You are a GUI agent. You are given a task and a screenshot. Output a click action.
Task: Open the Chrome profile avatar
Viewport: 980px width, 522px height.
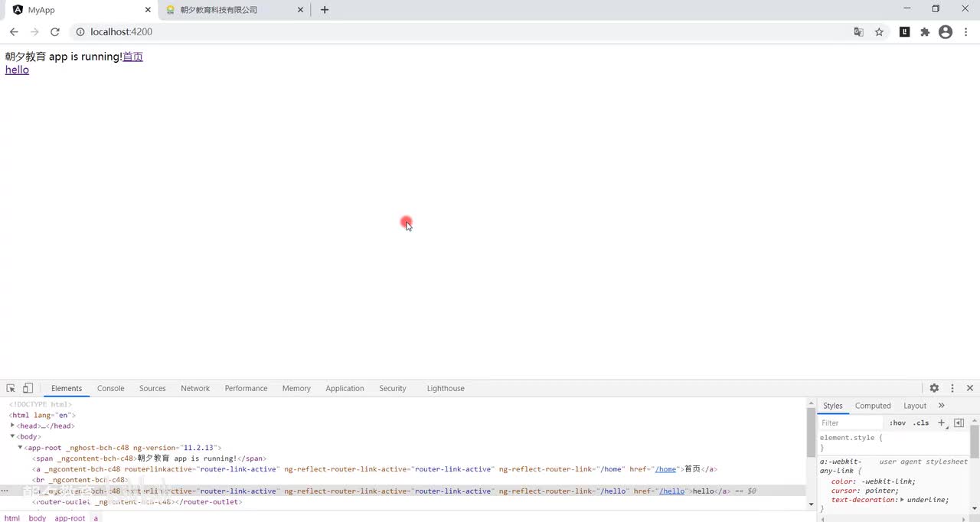(x=946, y=32)
